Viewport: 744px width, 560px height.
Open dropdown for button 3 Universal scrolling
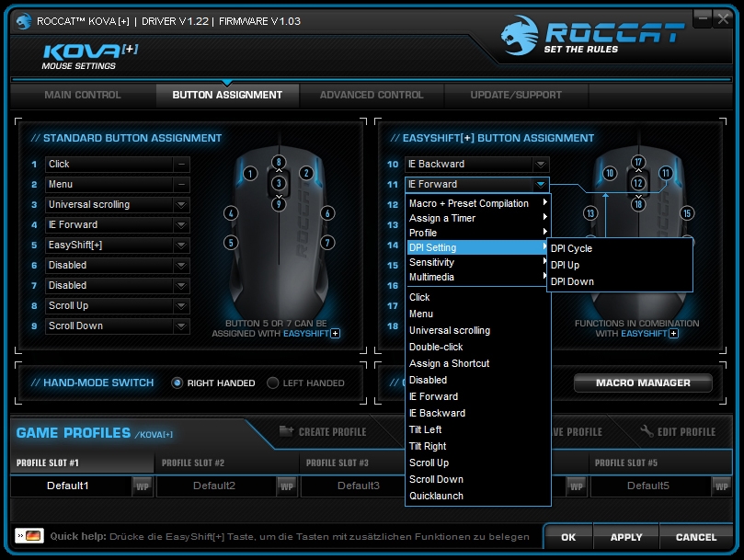[x=181, y=205]
